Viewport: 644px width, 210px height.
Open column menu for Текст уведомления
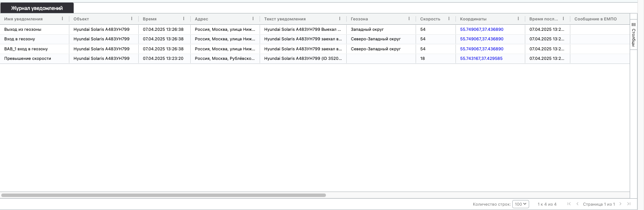(340, 19)
